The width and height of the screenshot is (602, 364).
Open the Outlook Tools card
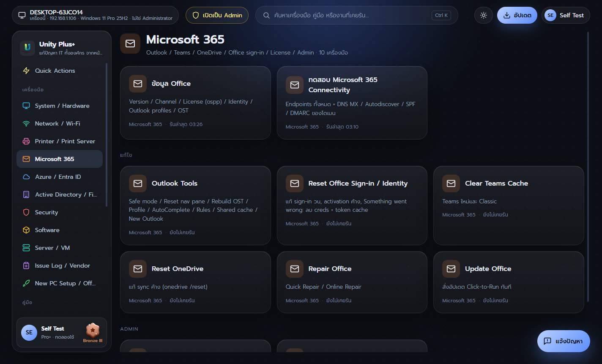[x=195, y=205]
